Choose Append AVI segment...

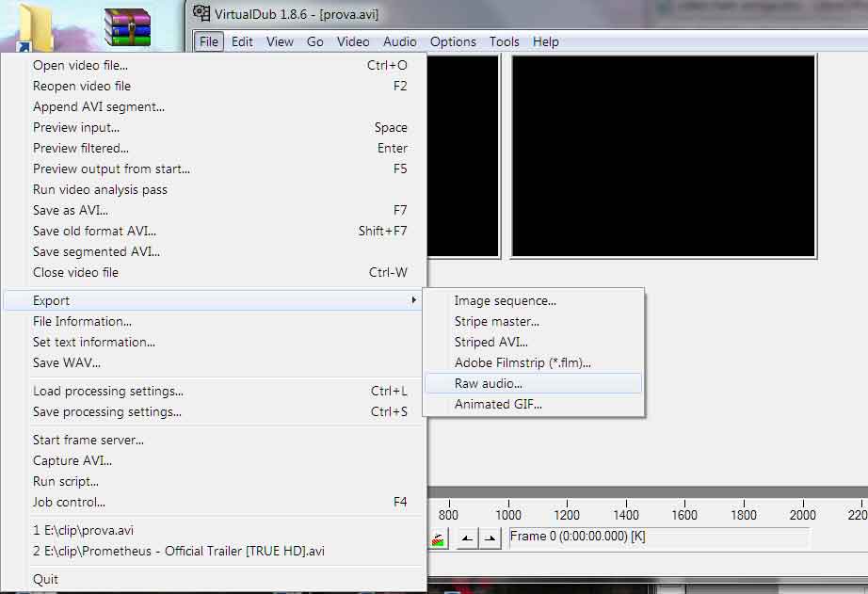pos(213,106)
